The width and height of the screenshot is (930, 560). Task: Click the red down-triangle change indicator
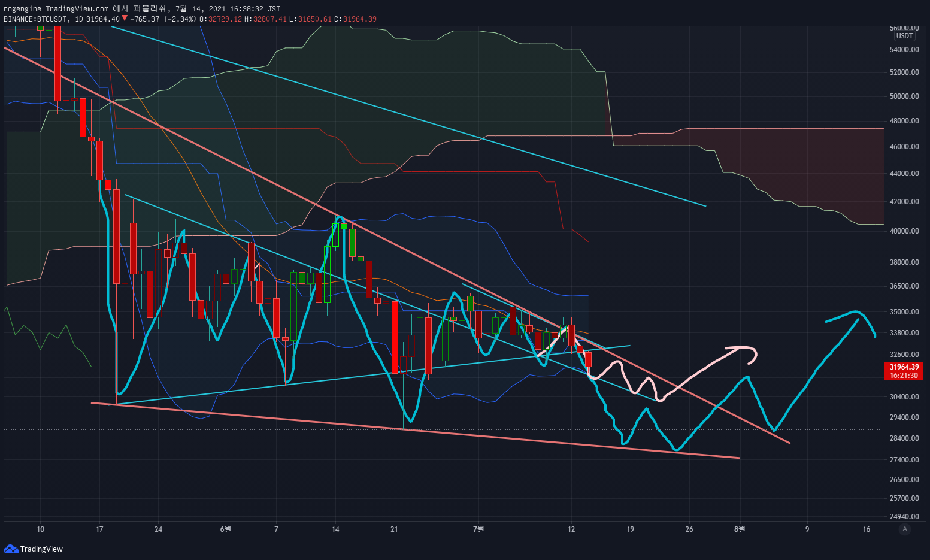(125, 19)
